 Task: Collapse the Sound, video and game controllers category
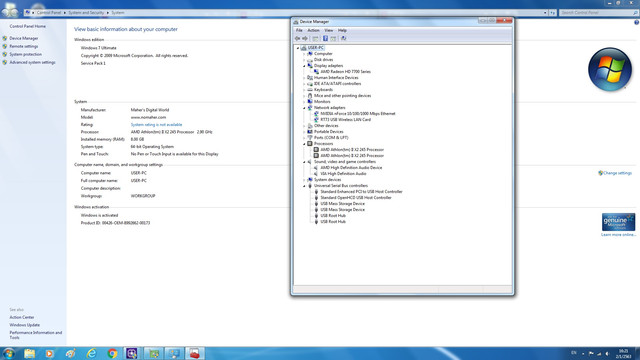(x=304, y=162)
